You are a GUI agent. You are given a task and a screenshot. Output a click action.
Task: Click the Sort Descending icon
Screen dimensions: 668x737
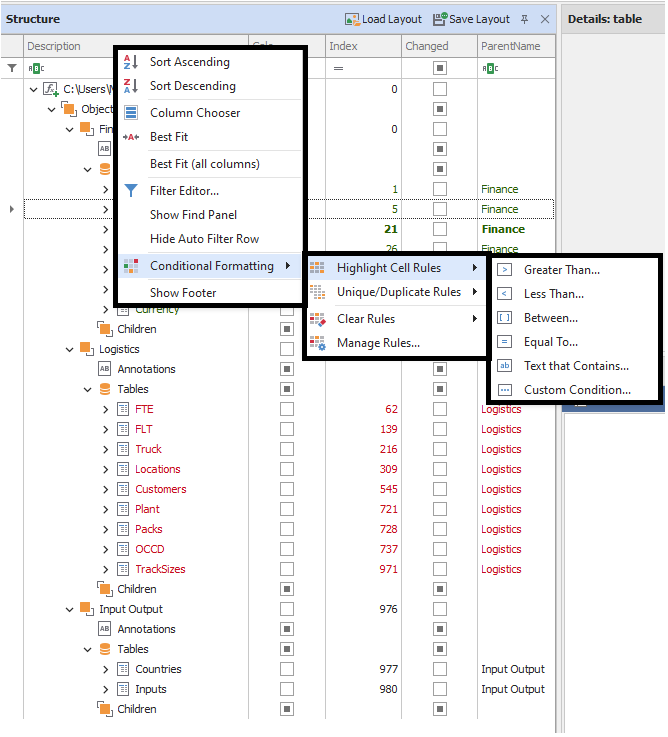pyautogui.click(x=131, y=86)
